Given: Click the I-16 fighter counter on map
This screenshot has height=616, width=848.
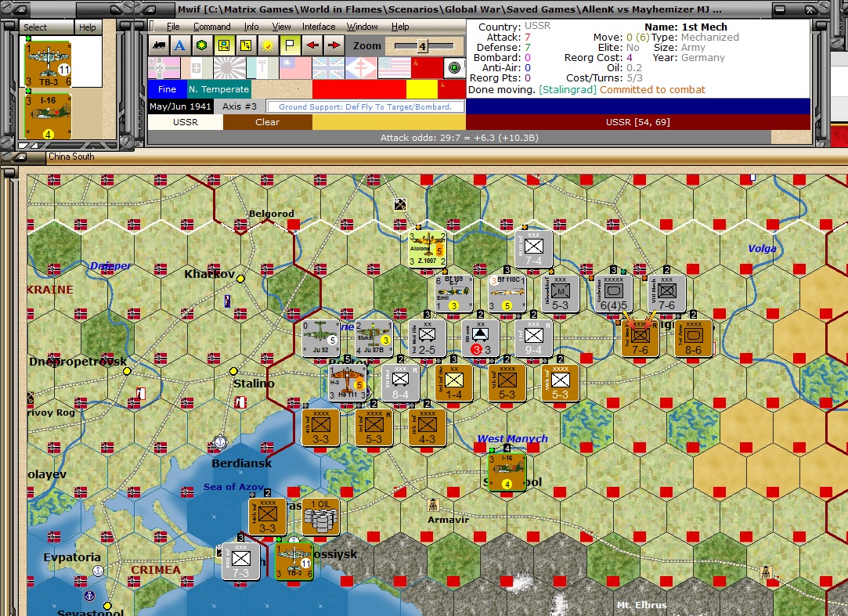Looking at the screenshot, I should coord(507,472).
